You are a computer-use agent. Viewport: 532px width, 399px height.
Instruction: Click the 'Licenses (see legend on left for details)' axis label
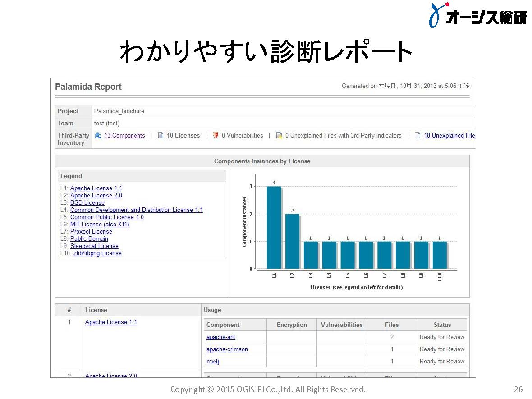357,287
